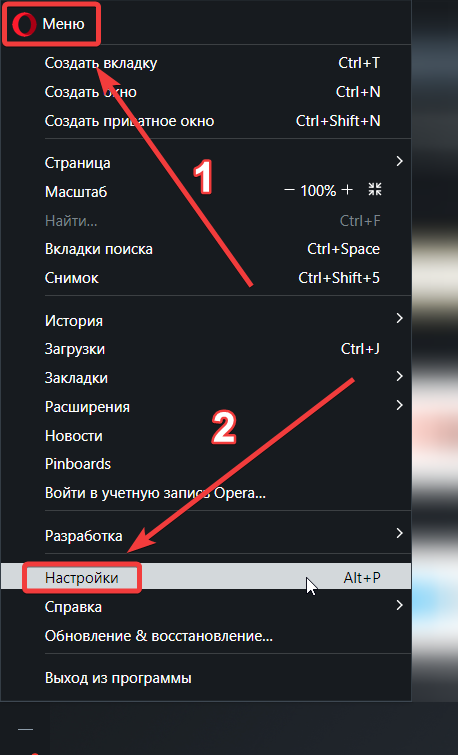The height and width of the screenshot is (755, 458).
Task: Expand the Закладки submenu arrow
Action: [x=399, y=376]
